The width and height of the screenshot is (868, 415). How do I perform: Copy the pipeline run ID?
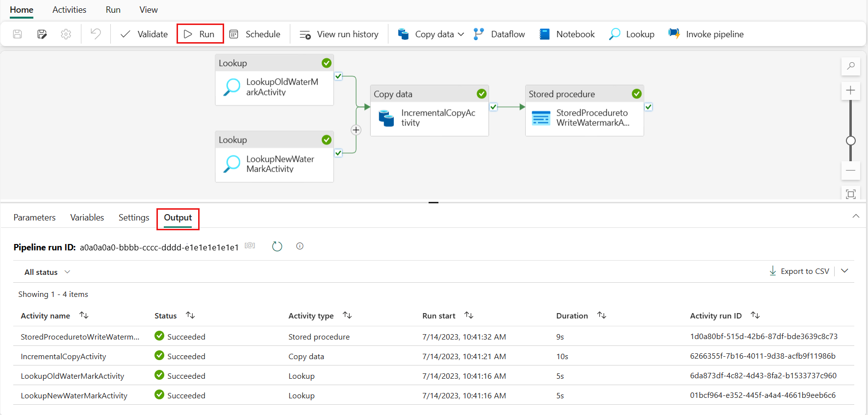[x=250, y=245]
